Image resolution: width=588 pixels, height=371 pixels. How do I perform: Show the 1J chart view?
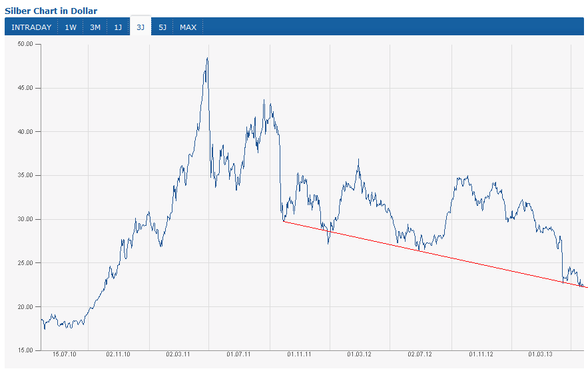click(x=118, y=27)
